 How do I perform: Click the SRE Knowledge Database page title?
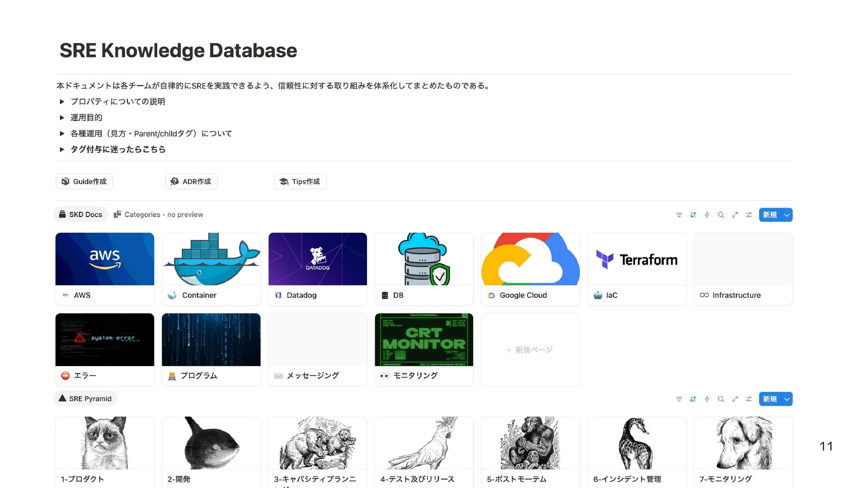tap(178, 50)
